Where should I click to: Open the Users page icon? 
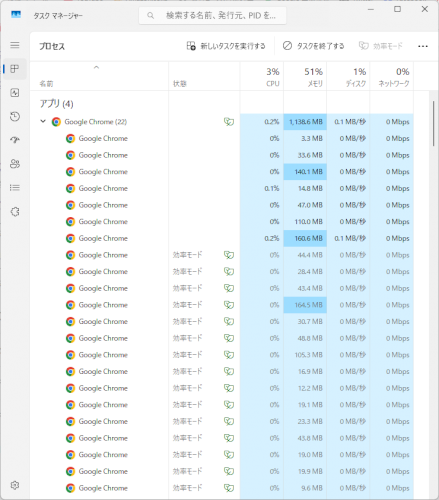click(15, 164)
